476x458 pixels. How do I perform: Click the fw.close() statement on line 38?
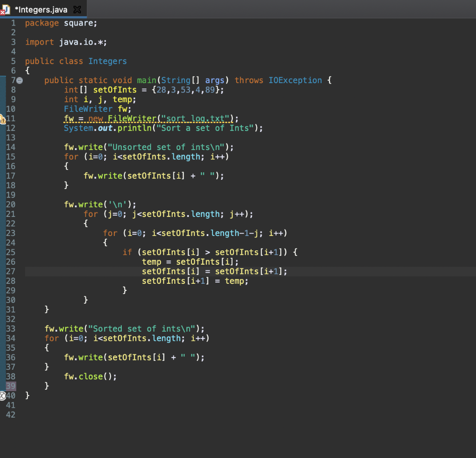click(90, 377)
